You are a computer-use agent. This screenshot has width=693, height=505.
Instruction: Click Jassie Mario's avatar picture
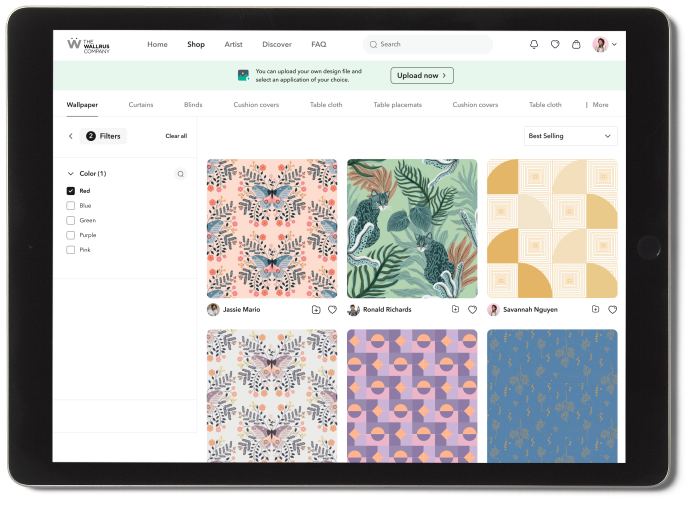point(213,310)
